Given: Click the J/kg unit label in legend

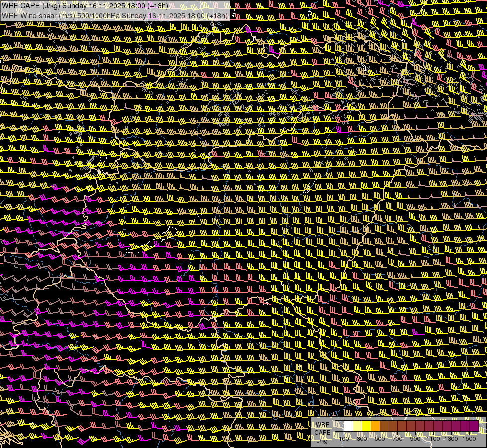Looking at the screenshot, I should [x=322, y=441].
